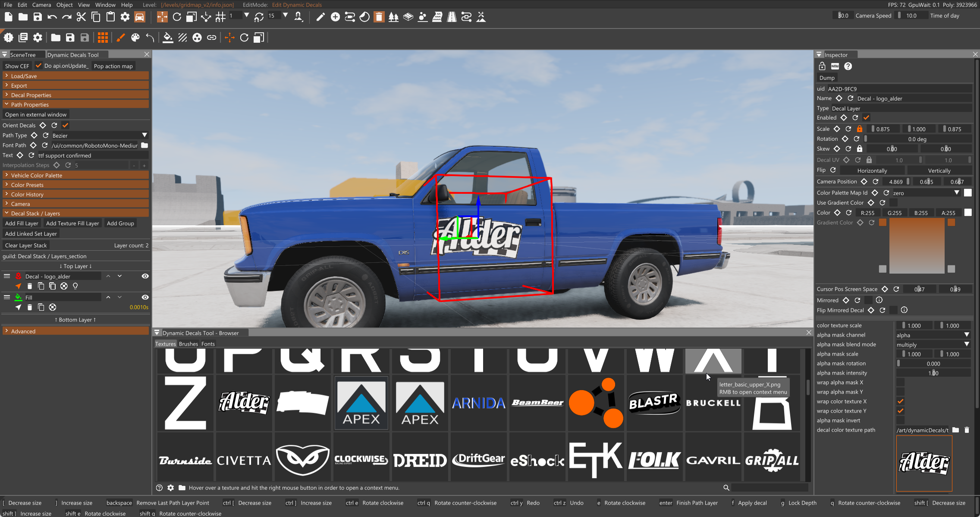The width and height of the screenshot is (980, 517).
Task: Click the paint bucket fill icon
Action: click(x=168, y=38)
